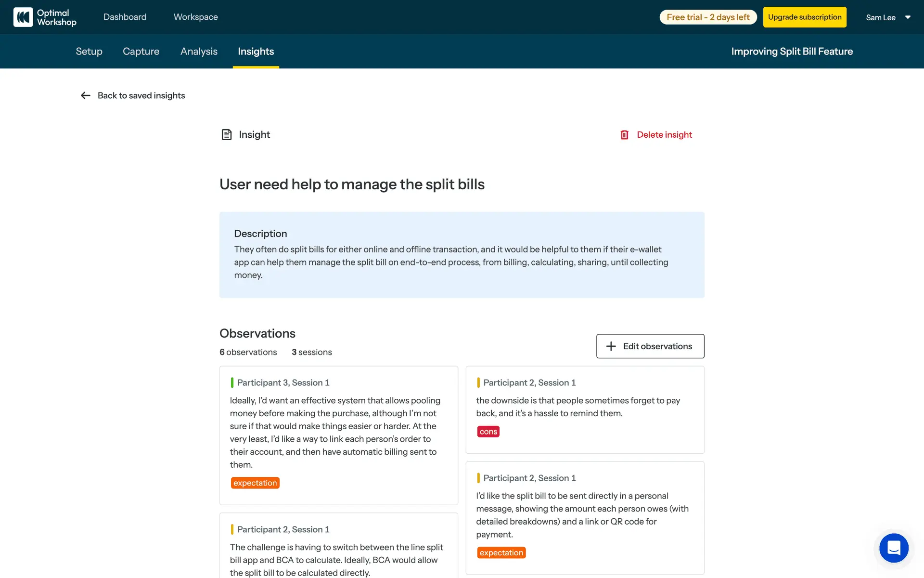Open the chat support bubble
This screenshot has height=578, width=924.
894,548
